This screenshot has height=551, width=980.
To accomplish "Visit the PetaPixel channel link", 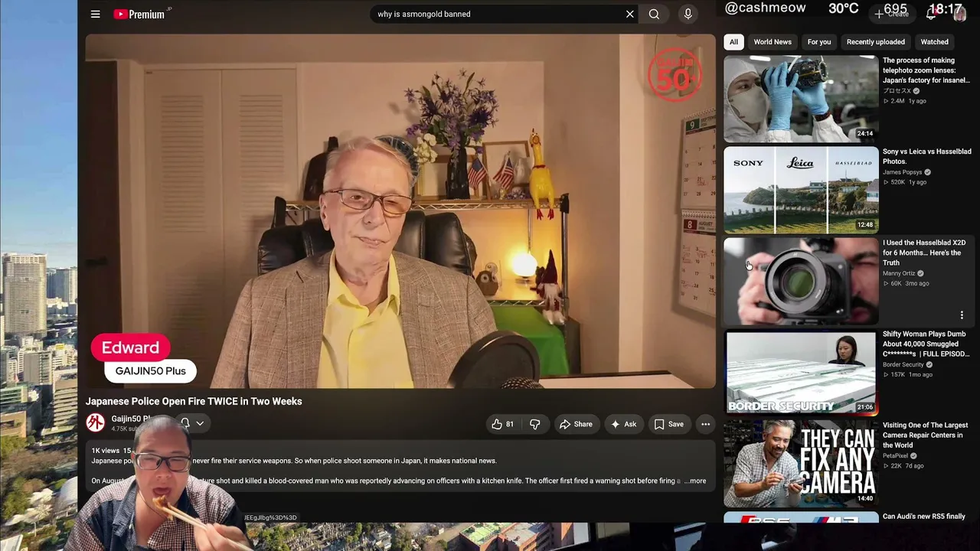I will (895, 455).
